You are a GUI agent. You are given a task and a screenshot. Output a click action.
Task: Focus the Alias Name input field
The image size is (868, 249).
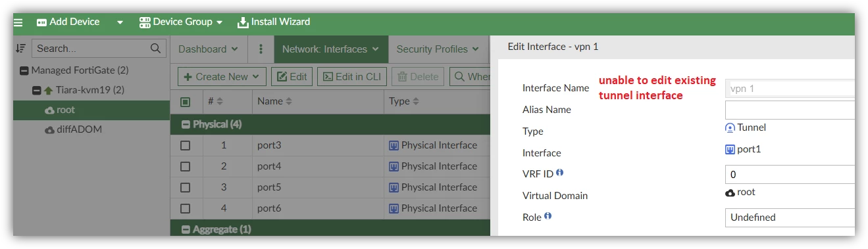pyautogui.click(x=790, y=110)
